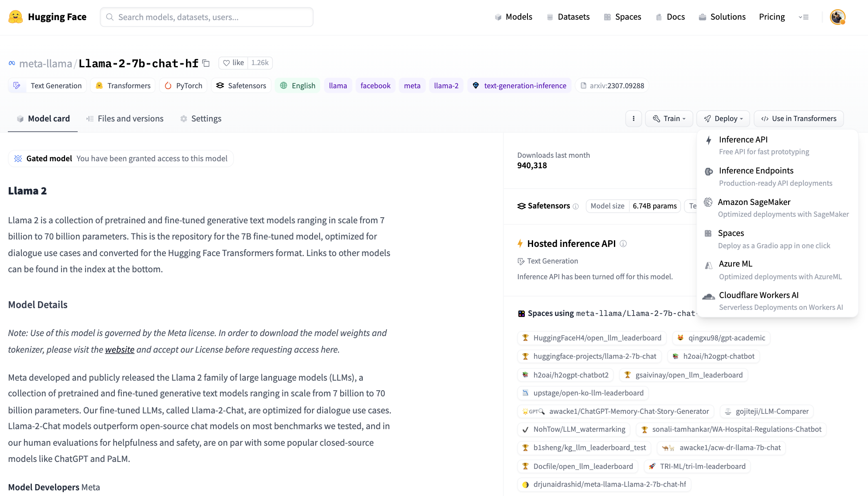Collapse the Deploy dropdown
Viewport: 868px width, 496px height.
(723, 119)
